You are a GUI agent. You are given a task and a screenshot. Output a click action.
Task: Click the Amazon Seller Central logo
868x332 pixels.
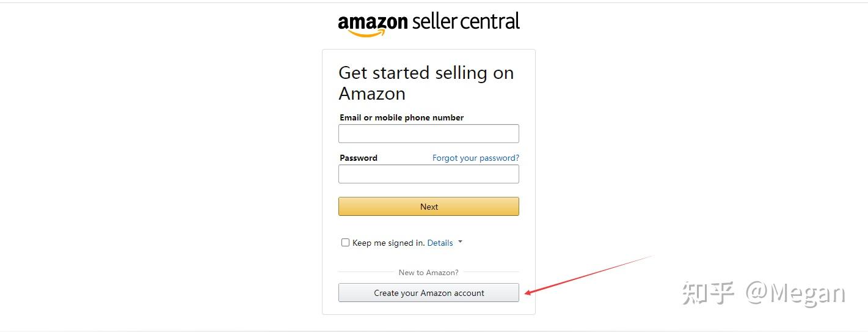click(429, 23)
